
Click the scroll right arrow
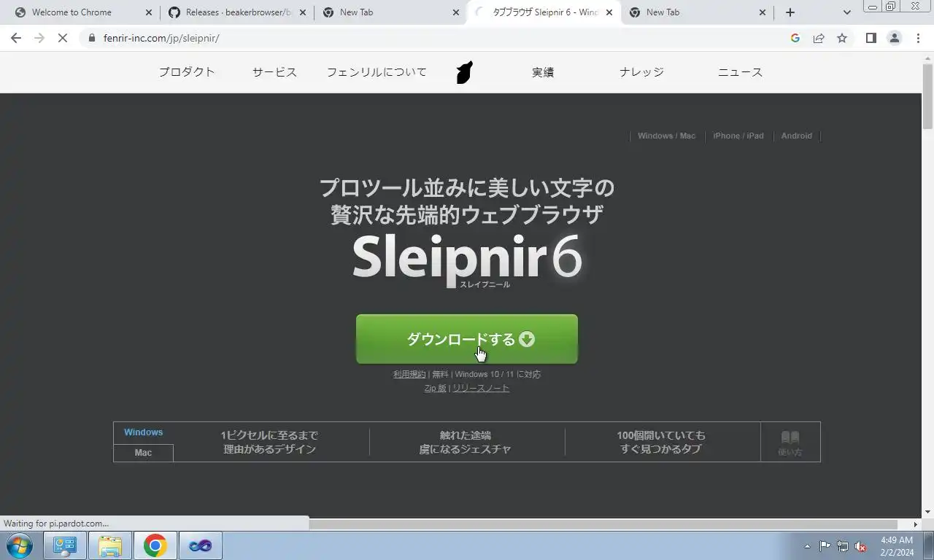coord(916,524)
